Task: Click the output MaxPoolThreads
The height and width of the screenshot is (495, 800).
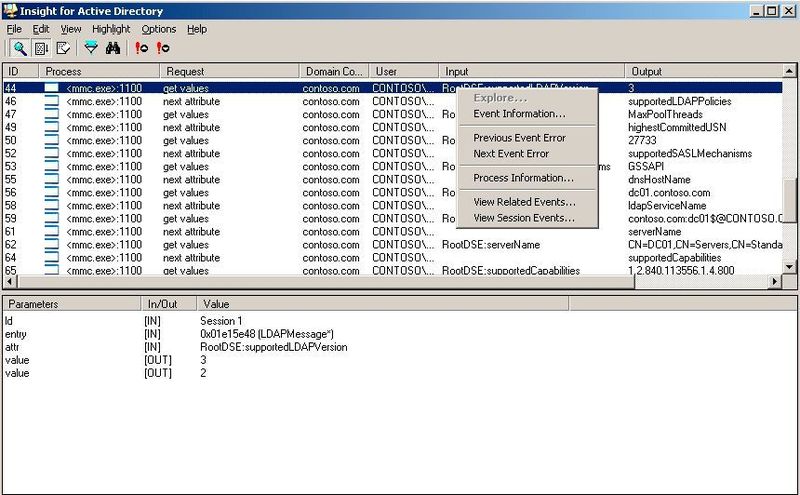Action: point(665,114)
